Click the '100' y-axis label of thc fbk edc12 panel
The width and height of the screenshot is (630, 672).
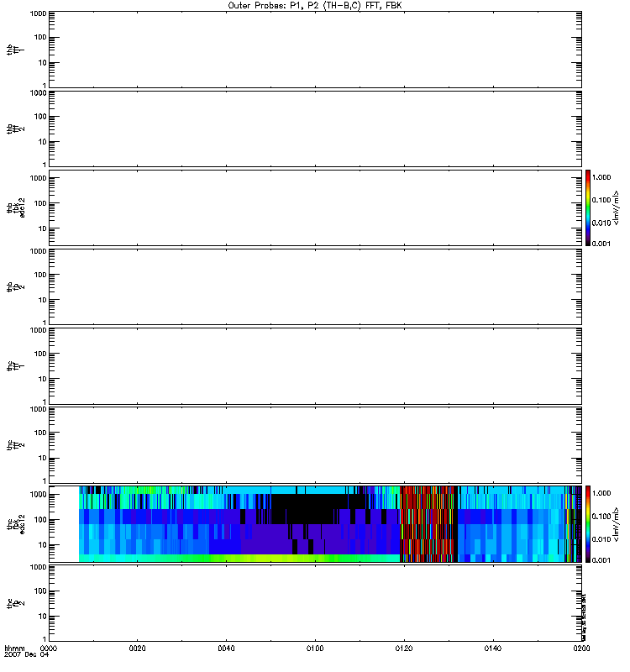coord(40,519)
